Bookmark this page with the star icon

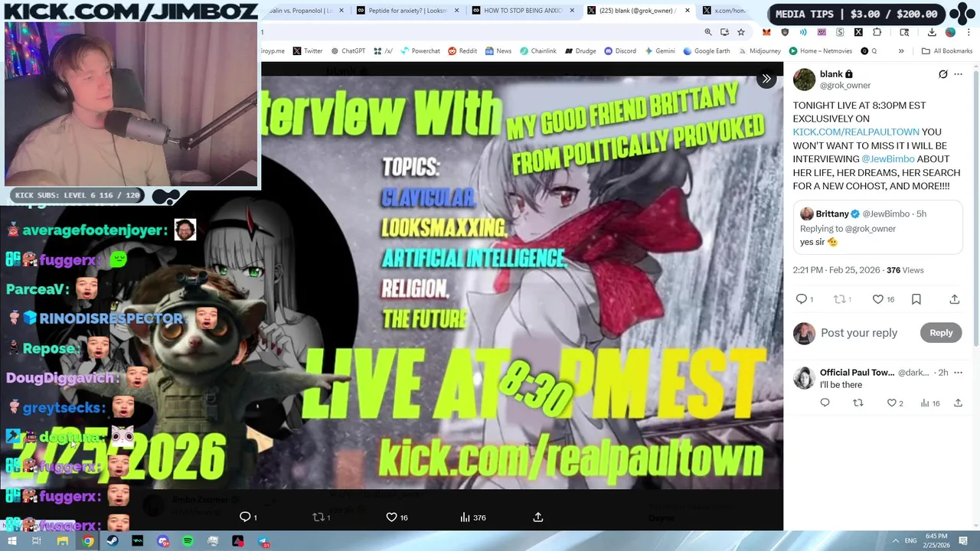pyautogui.click(x=741, y=32)
